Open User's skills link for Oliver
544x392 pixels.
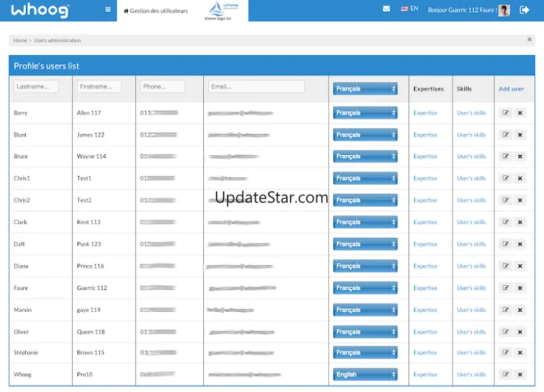coord(471,332)
